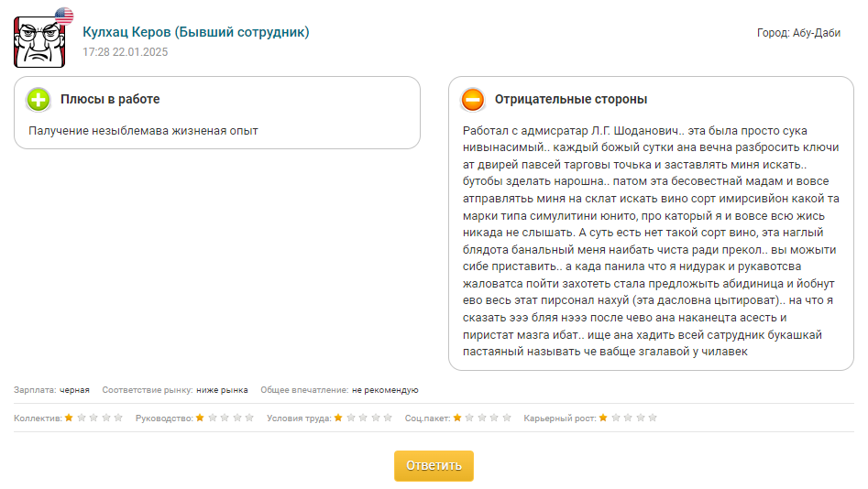
Task: Click the Отрицательные стороны heading
Action: click(571, 99)
